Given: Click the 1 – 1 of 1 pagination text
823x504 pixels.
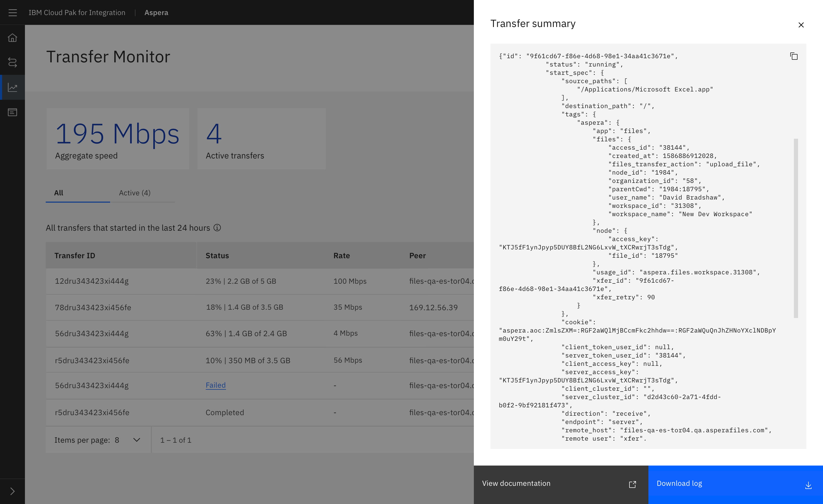Looking at the screenshot, I should coord(176,440).
